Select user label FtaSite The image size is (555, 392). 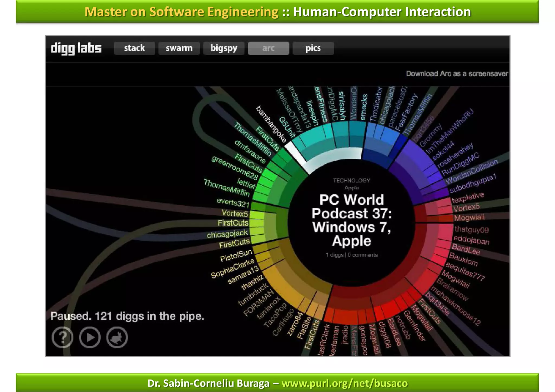tap(304, 328)
